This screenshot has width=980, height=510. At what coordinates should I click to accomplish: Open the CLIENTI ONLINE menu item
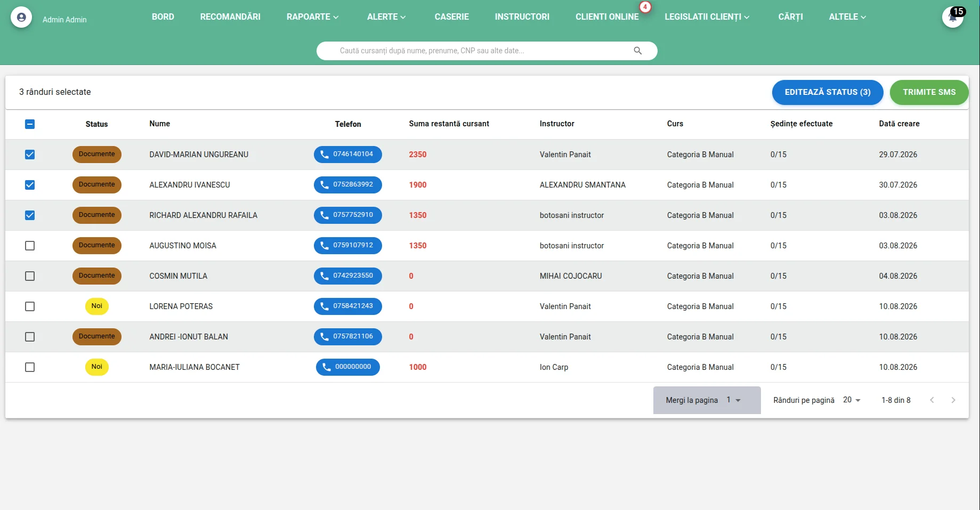[607, 17]
